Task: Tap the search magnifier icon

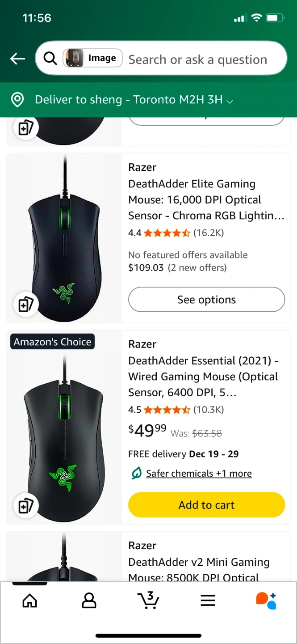Action: [50, 59]
